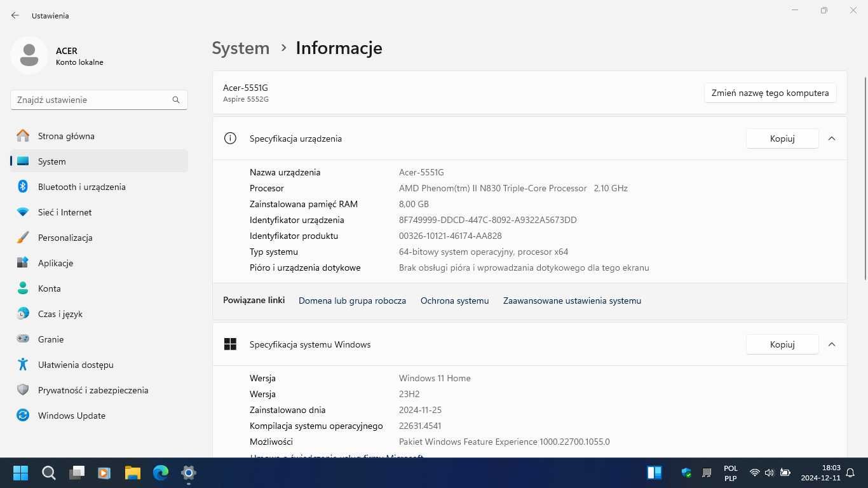Click the media player icon on the taskbar

[104, 472]
